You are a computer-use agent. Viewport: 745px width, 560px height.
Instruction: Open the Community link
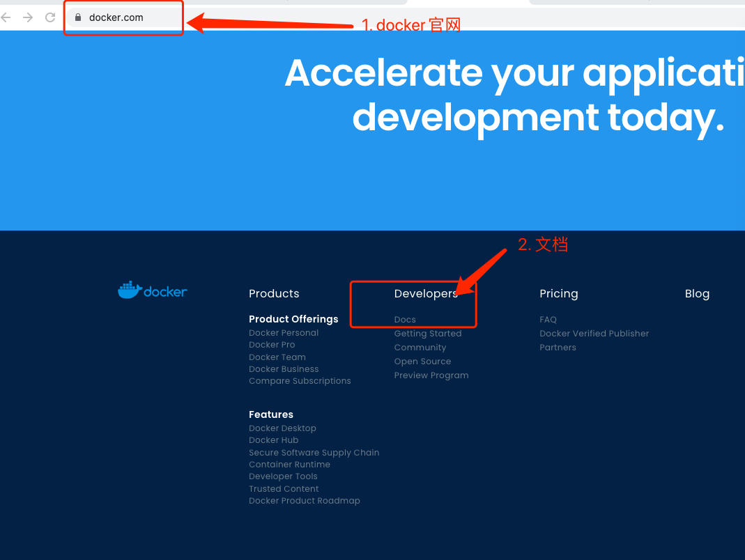click(420, 348)
